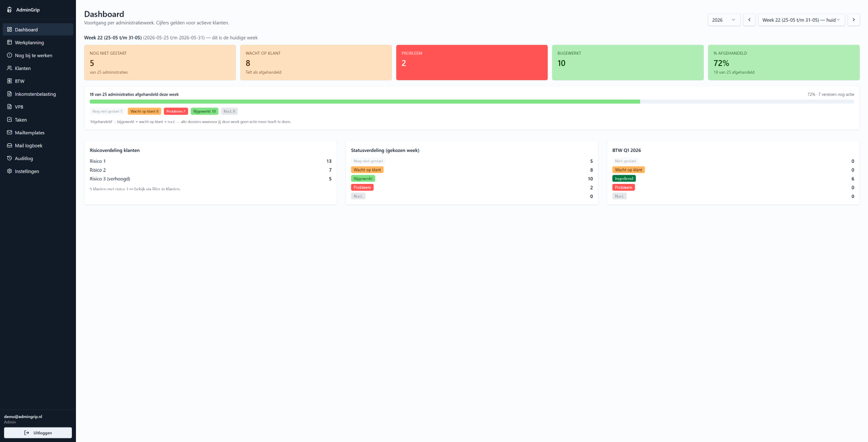
Task: Open Dashboard via its sidebar icon
Action: click(x=9, y=29)
